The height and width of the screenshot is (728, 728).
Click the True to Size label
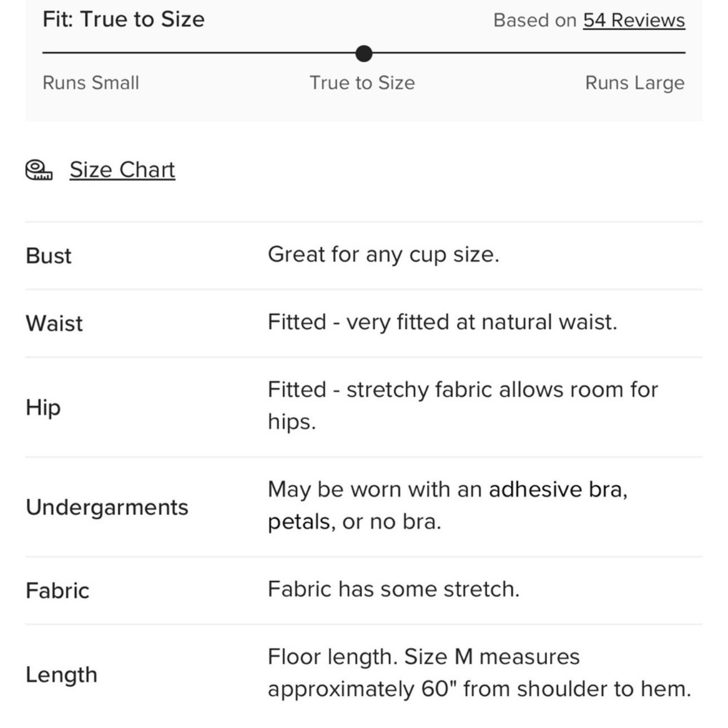click(362, 83)
